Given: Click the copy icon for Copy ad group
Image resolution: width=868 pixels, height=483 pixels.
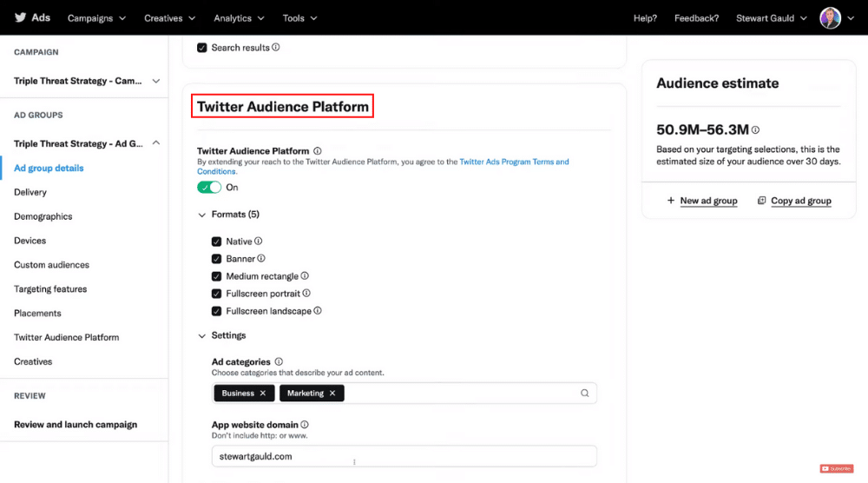Looking at the screenshot, I should [762, 201].
